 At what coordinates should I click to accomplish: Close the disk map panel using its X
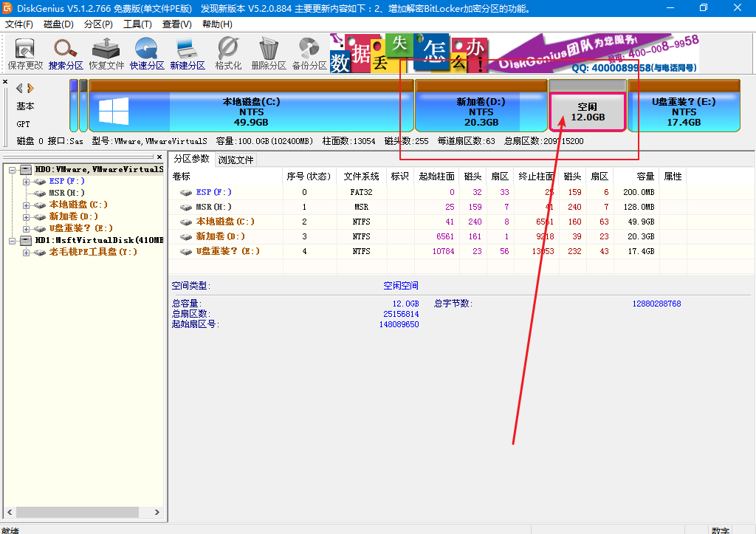click(5, 81)
